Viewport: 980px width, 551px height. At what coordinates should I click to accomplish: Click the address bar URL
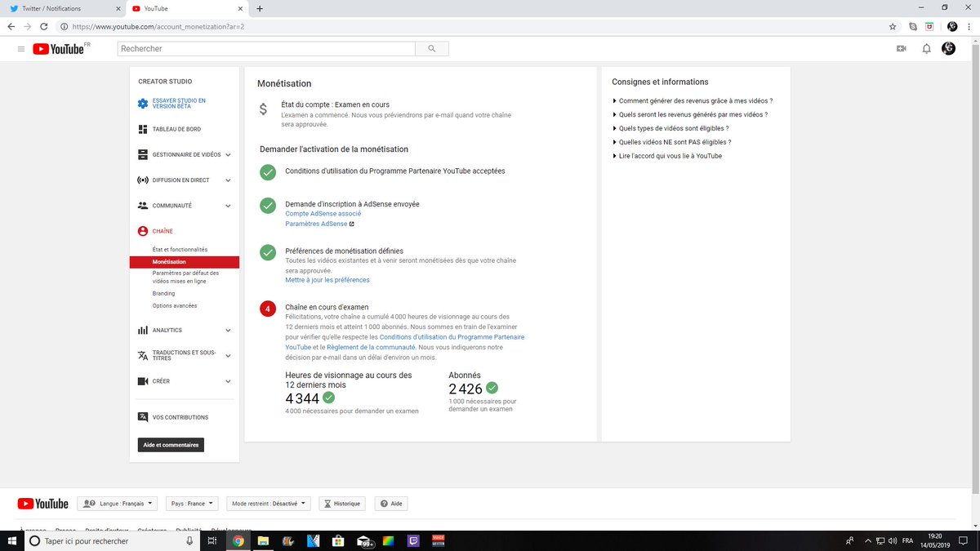point(159,26)
